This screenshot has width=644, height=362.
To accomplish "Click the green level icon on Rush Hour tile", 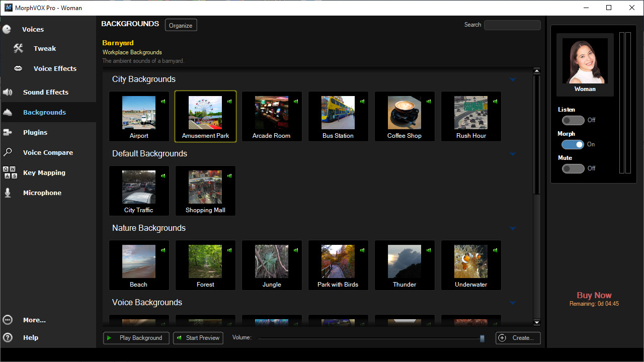I will (495, 101).
